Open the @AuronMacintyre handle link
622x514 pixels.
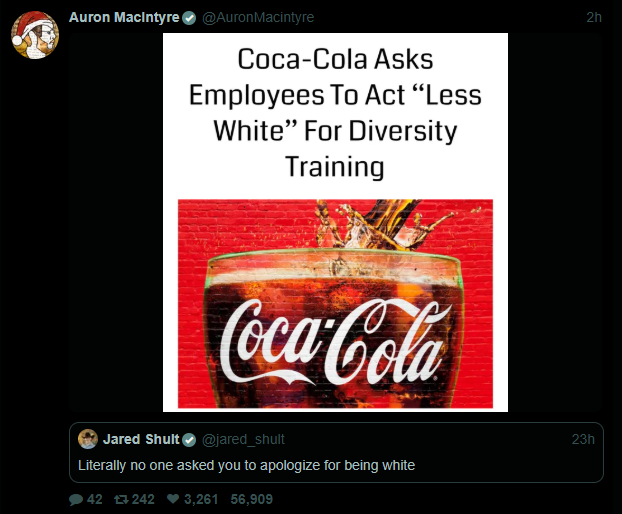[x=258, y=17]
